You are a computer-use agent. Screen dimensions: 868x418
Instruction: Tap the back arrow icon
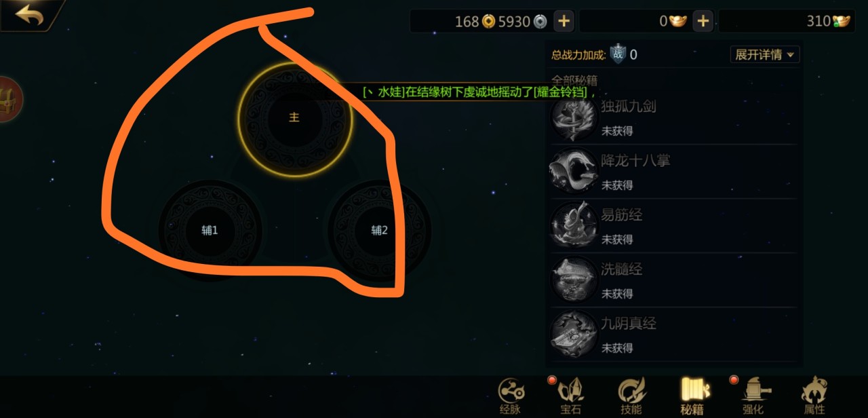tap(29, 14)
